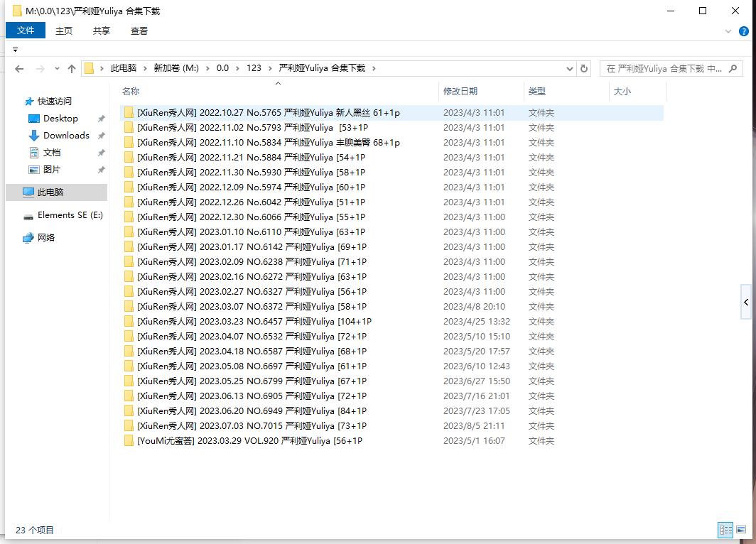This screenshot has width=756, height=544.
Task: Click the folder search box
Action: click(x=671, y=68)
